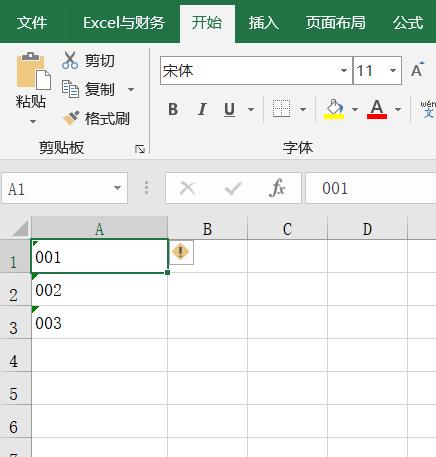Apply red font color with the A icon
The image size is (436, 457).
377,109
